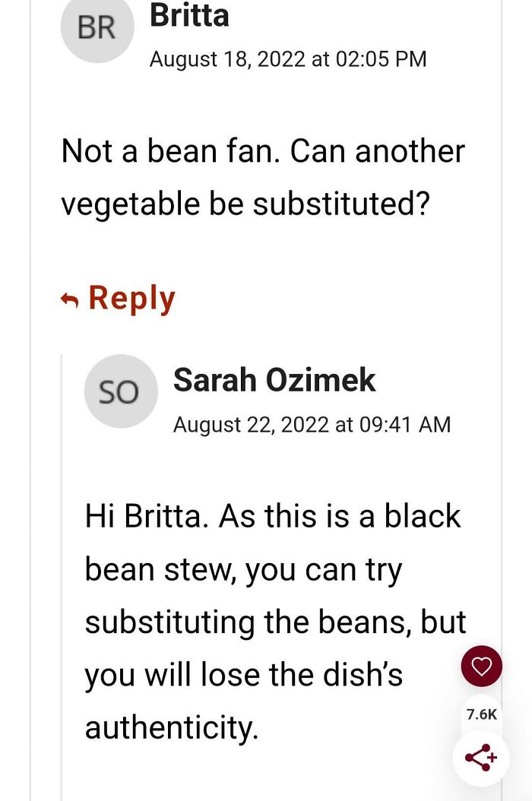Select Sarah Ozimek's SO avatar icon

pos(121,391)
